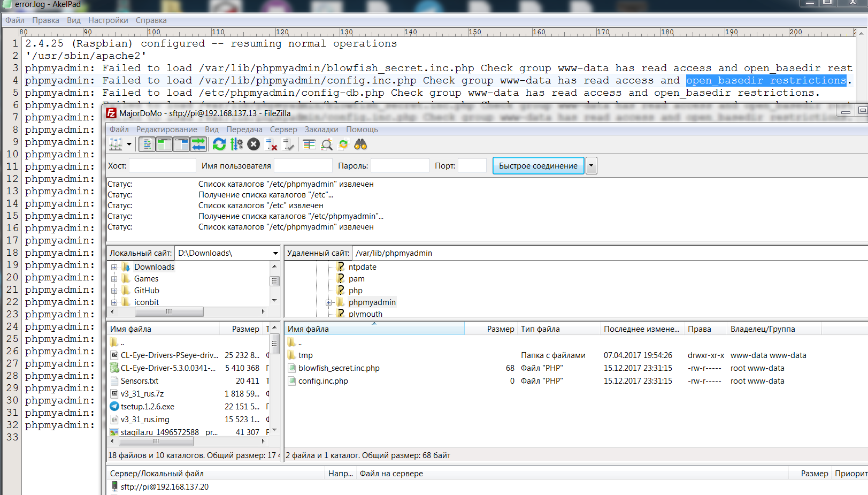Disconnect from the current server

pyautogui.click(x=272, y=144)
